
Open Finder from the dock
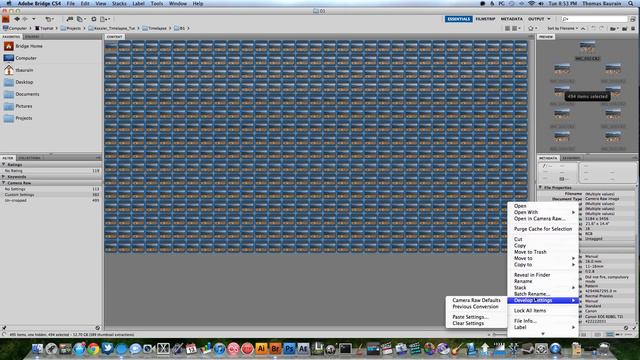coord(38,349)
